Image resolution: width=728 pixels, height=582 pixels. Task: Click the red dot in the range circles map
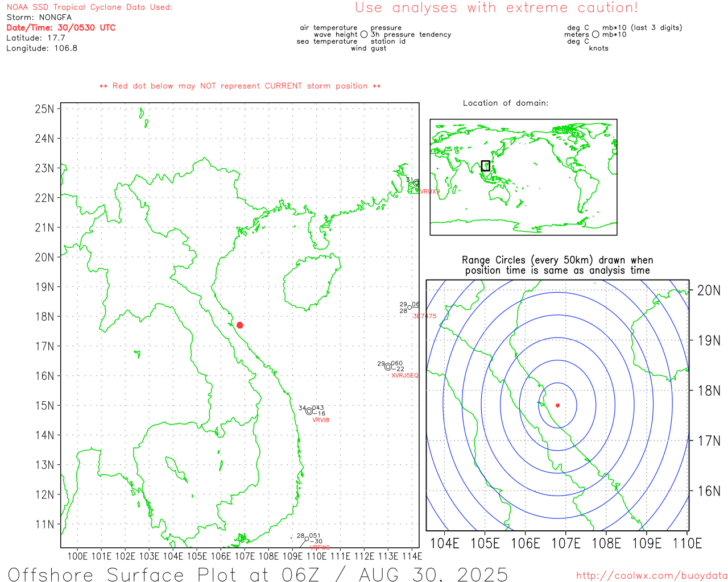click(557, 405)
